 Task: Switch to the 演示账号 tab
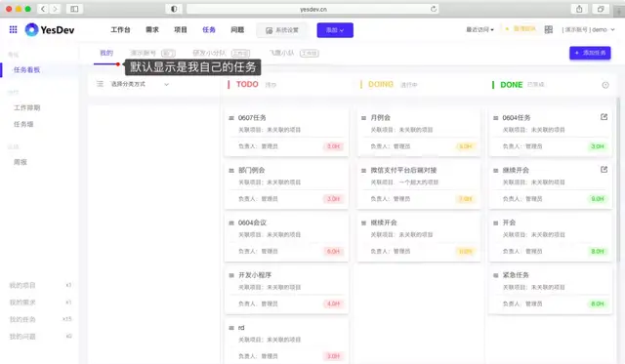click(x=152, y=53)
